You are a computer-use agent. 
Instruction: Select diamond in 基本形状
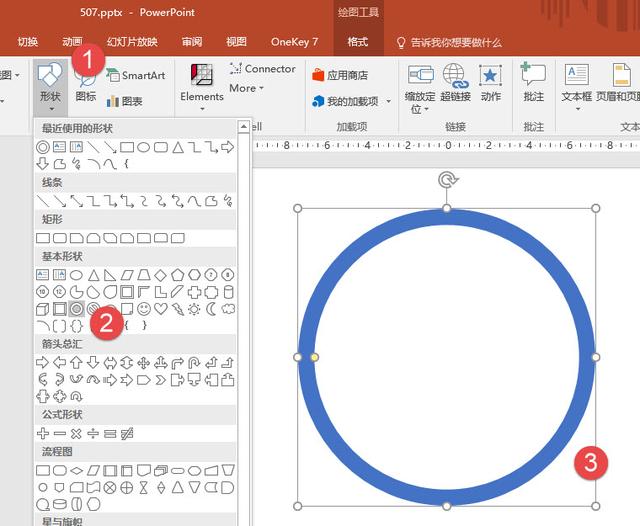(x=160, y=275)
